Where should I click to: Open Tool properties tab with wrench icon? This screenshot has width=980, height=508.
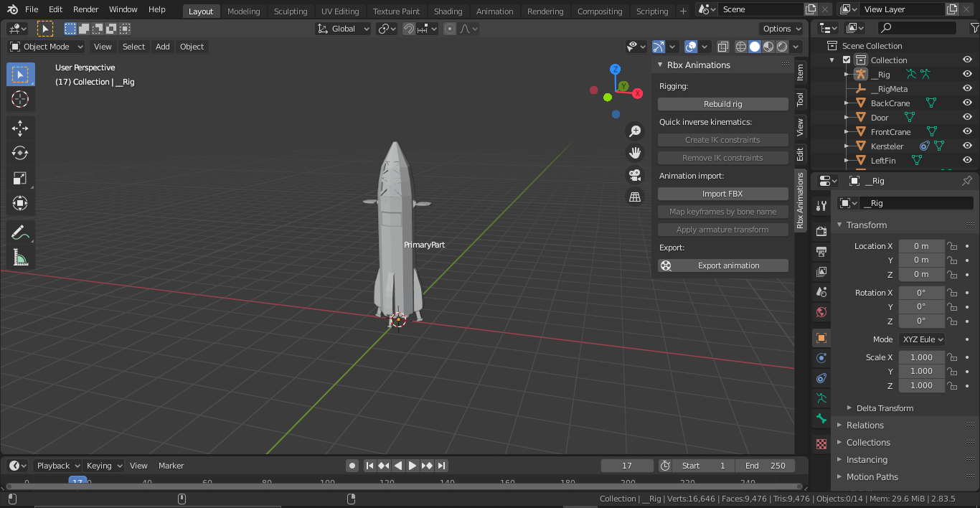821,206
